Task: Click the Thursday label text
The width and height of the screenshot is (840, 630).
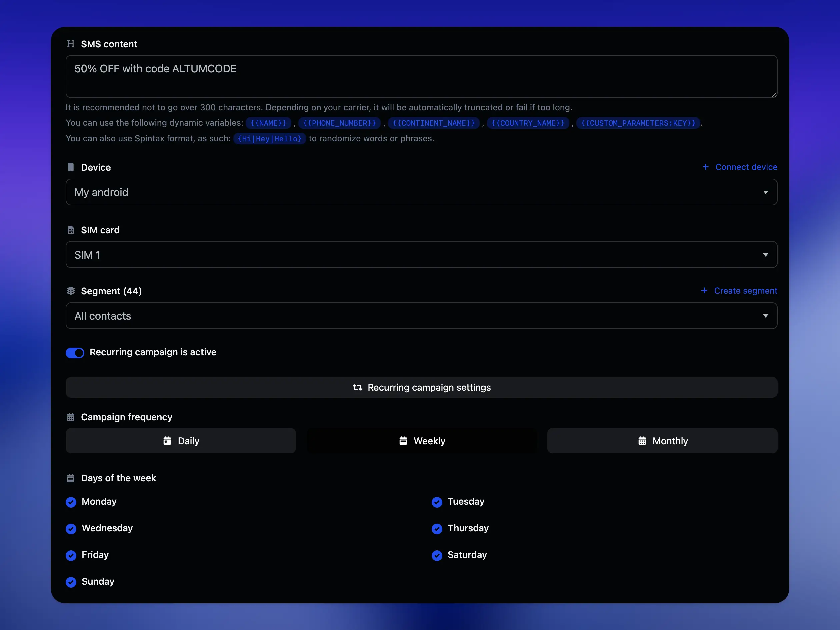Action: 468,528
